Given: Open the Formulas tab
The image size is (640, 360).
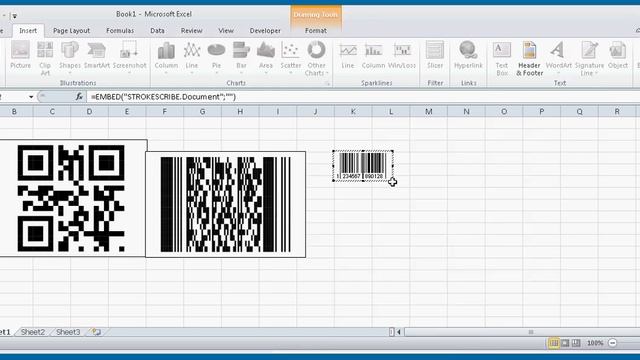Looking at the screenshot, I should click(120, 31).
